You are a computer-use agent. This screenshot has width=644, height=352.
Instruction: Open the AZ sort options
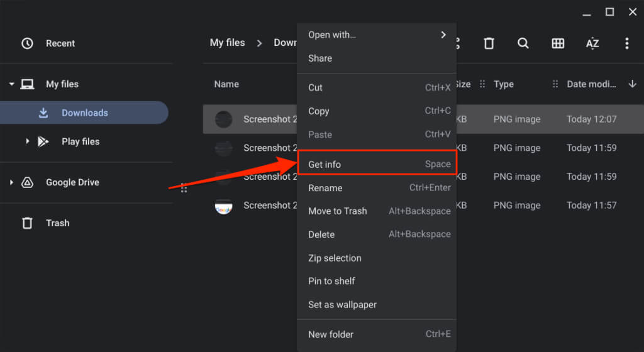(592, 43)
